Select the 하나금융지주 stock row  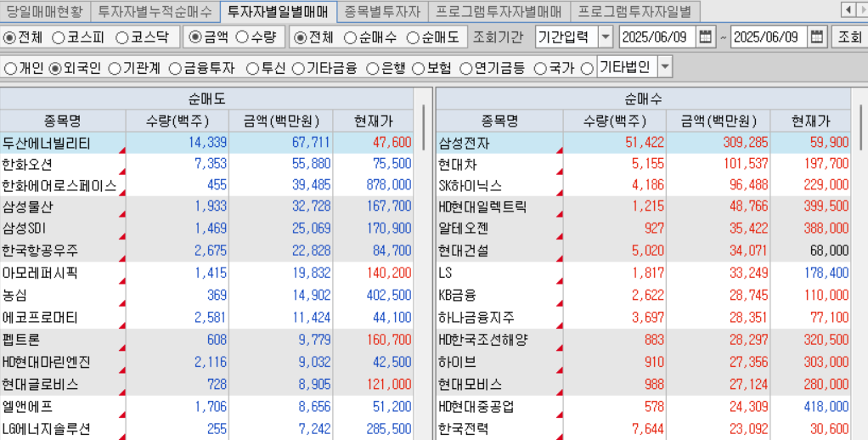tap(644, 318)
